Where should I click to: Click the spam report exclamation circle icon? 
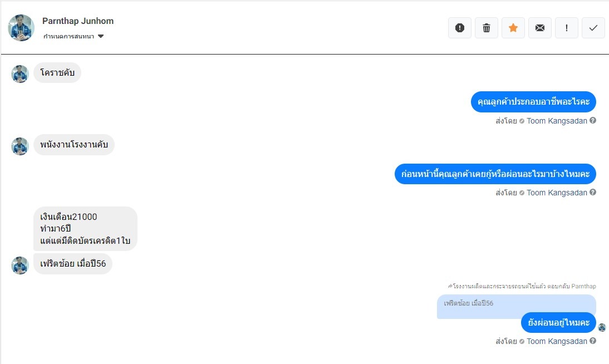click(x=460, y=28)
